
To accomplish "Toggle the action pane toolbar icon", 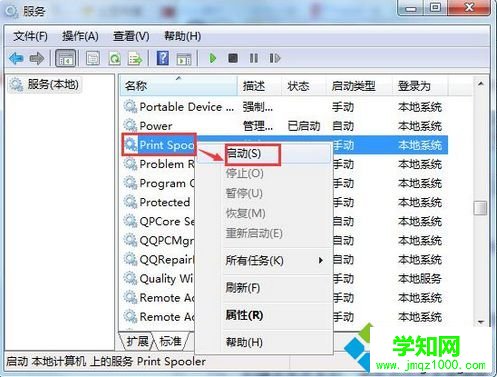I will point(184,59).
